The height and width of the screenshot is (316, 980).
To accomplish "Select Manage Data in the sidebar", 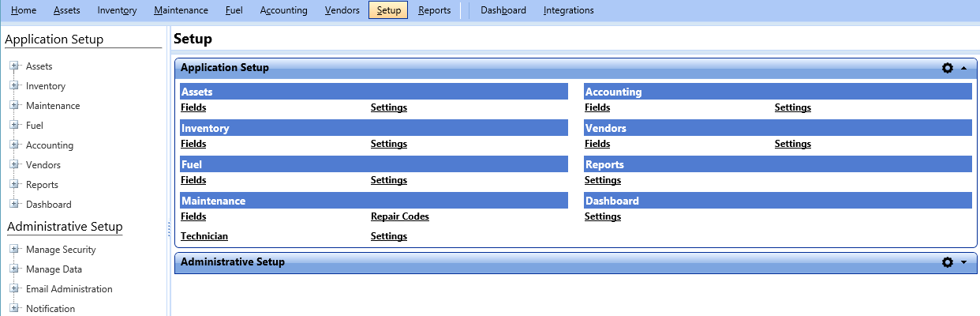I will (x=54, y=269).
